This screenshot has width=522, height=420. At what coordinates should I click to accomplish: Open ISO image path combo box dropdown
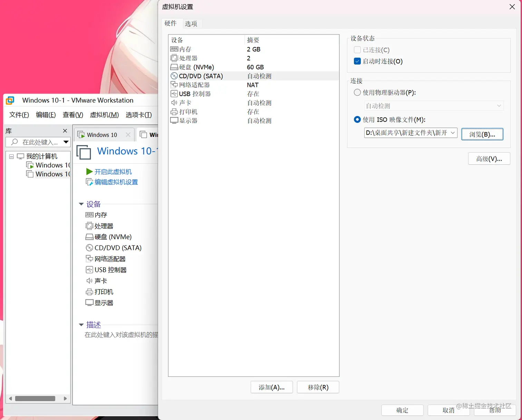(x=453, y=133)
